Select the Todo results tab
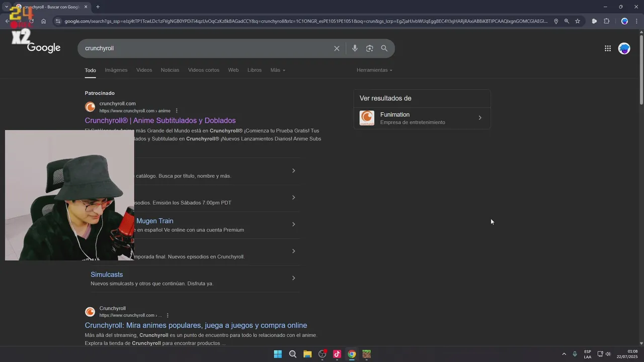 tap(91, 70)
